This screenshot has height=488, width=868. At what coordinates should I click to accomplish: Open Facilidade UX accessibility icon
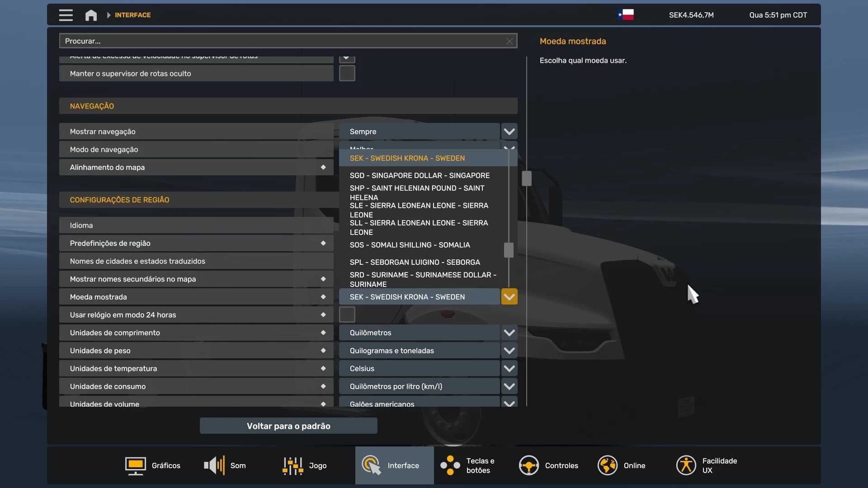[x=686, y=465]
